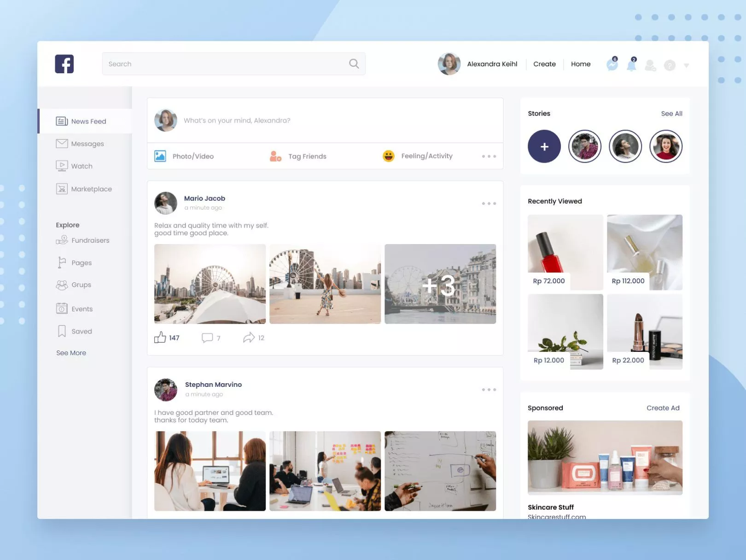The image size is (746, 560).
Task: Select Create in the top bar
Action: tap(544, 64)
